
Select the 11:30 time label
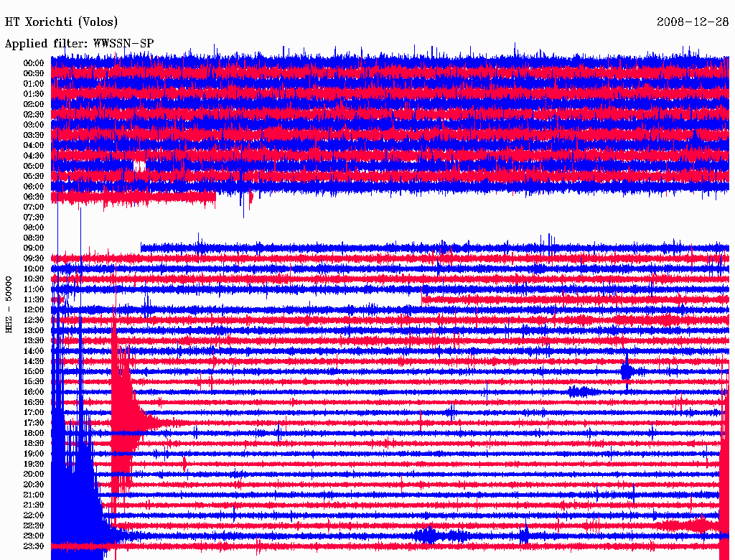pos(33,299)
